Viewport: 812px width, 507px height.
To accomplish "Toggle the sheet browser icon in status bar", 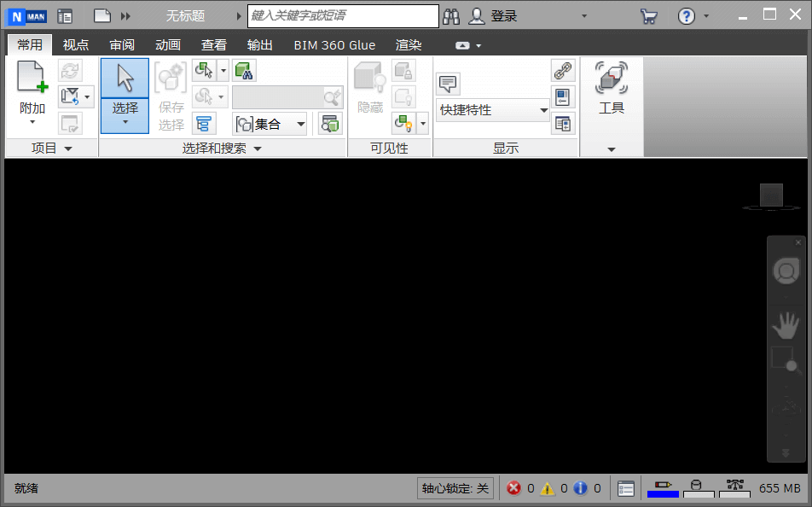I will click(x=626, y=488).
